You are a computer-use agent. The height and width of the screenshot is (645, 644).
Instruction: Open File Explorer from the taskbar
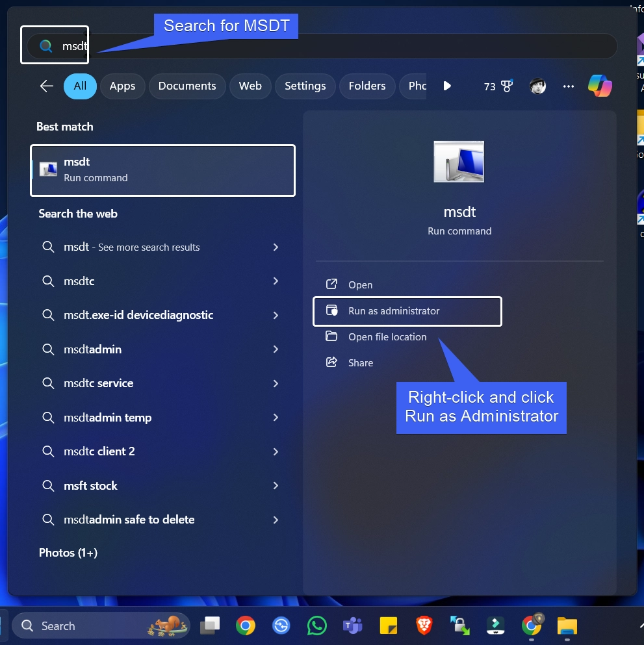click(567, 626)
